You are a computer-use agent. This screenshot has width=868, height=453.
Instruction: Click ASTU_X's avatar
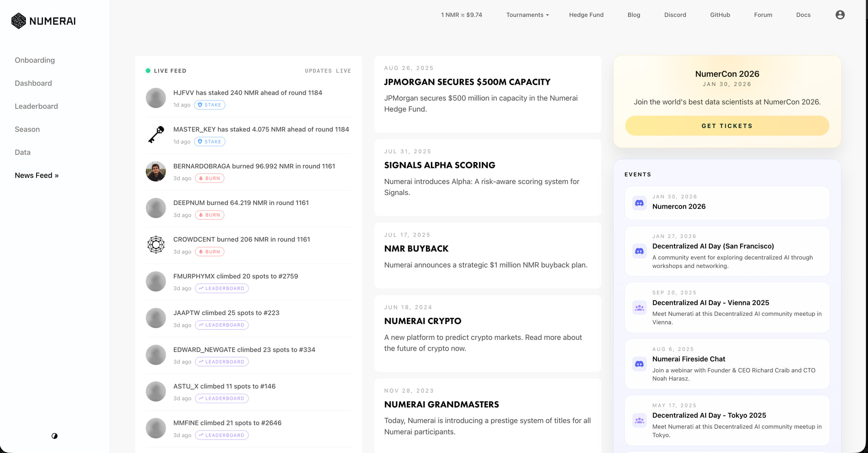point(156,391)
